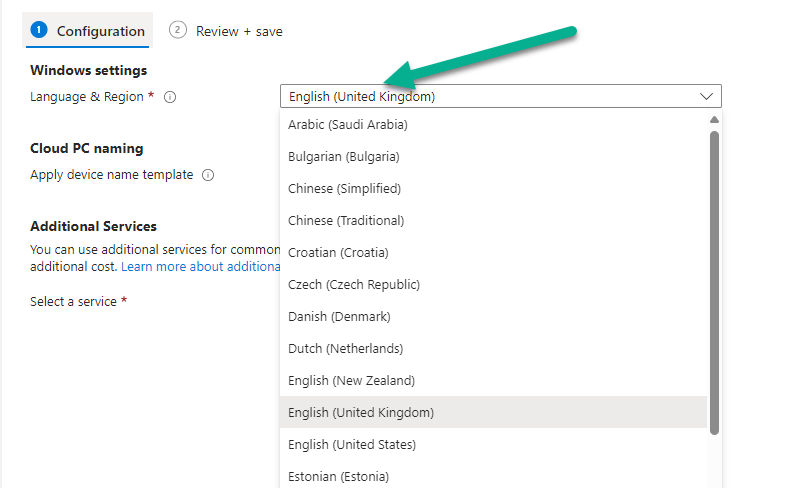Open the Configuration step tab
The image size is (798, 488).
pos(88,31)
